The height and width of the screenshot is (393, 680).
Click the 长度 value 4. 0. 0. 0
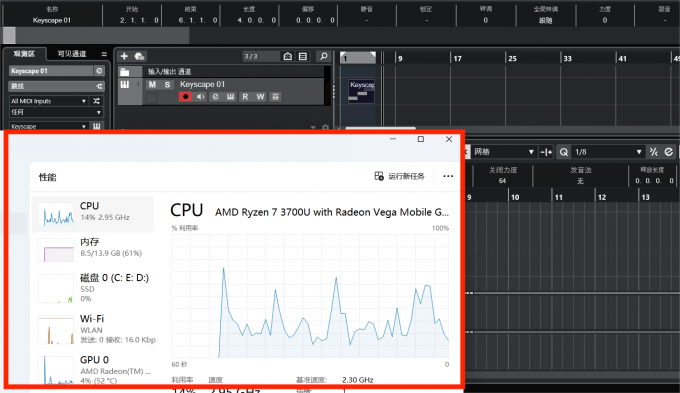(256, 20)
